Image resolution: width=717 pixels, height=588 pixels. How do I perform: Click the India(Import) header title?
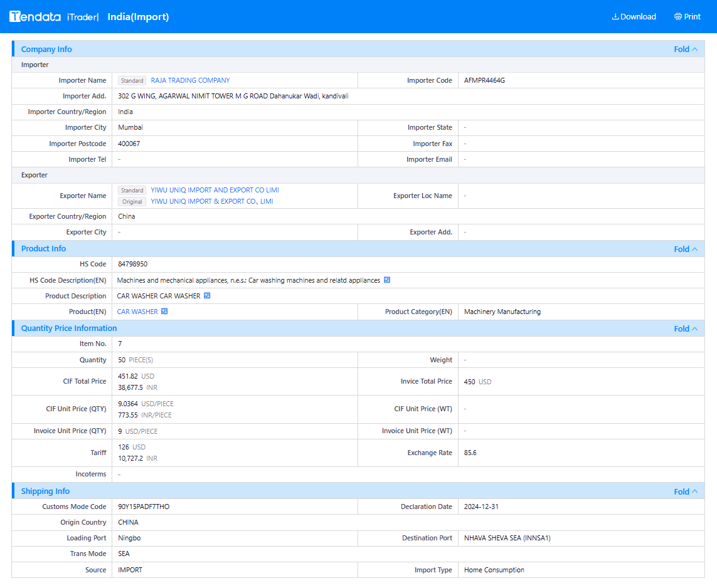(138, 17)
